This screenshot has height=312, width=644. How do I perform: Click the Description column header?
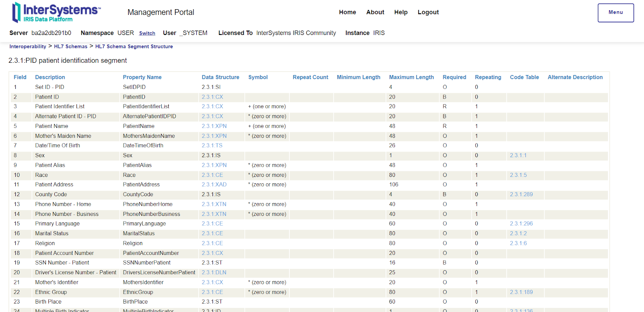50,77
